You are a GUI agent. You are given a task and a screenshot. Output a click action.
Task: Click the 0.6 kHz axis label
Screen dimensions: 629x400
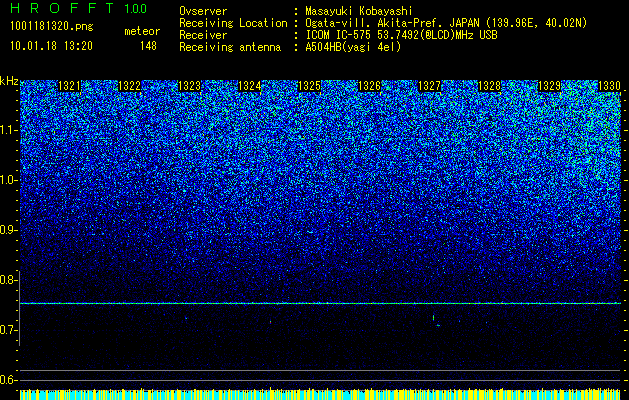pyautogui.click(x=8, y=380)
